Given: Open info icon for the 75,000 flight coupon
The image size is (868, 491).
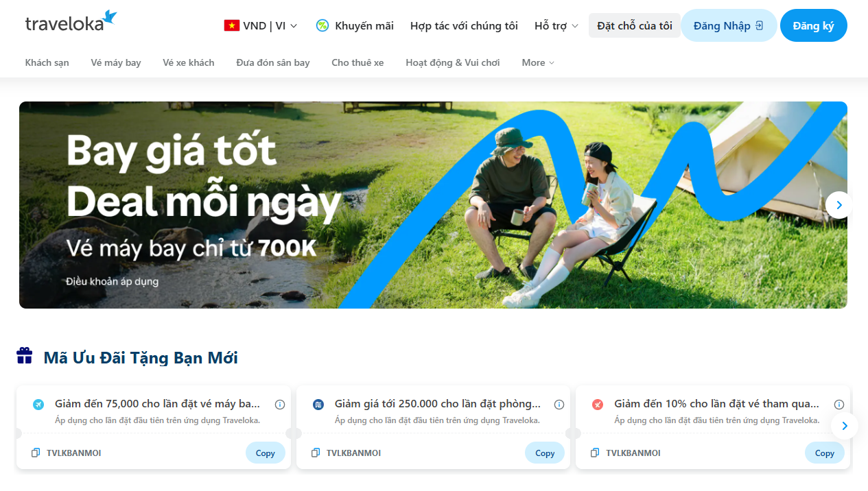Looking at the screenshot, I should point(280,405).
